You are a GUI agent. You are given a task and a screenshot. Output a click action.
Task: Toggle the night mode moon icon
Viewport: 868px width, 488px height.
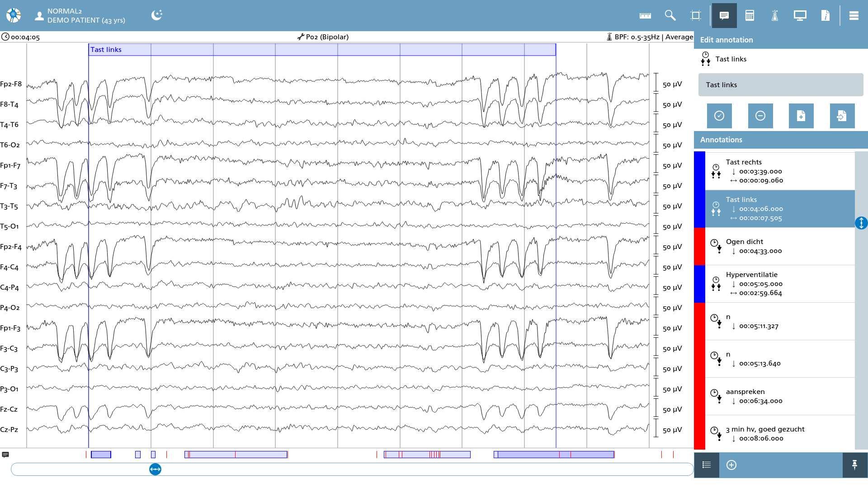coord(157,15)
